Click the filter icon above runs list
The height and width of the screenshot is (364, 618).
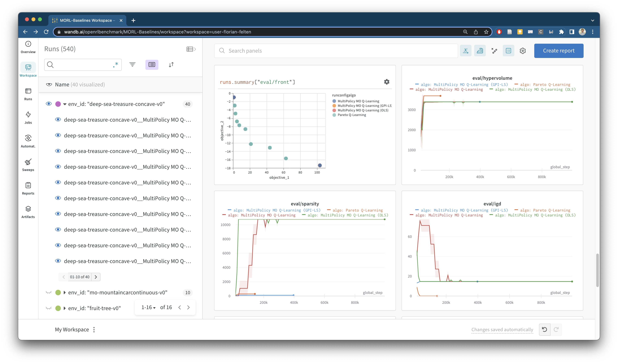click(133, 65)
